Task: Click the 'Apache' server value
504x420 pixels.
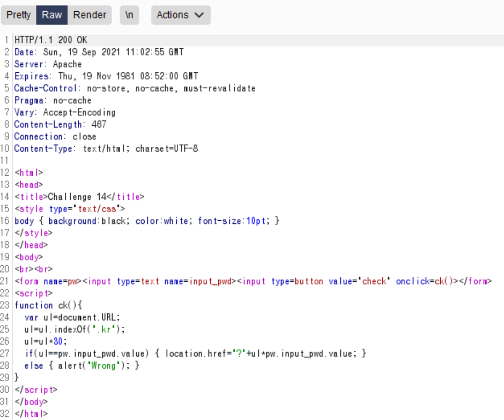Action: point(67,64)
